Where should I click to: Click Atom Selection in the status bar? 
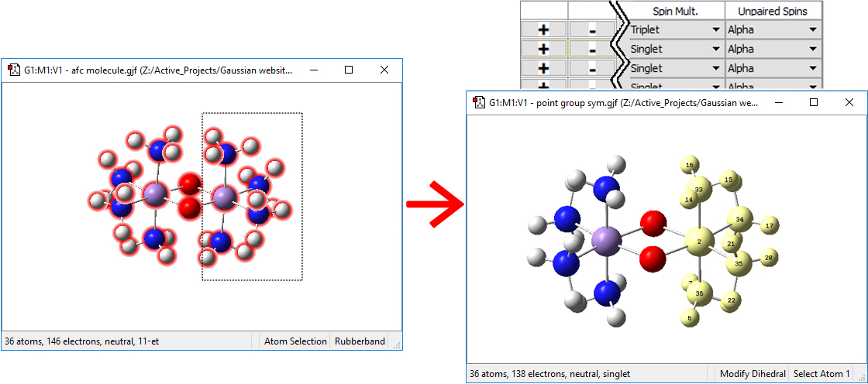(295, 341)
